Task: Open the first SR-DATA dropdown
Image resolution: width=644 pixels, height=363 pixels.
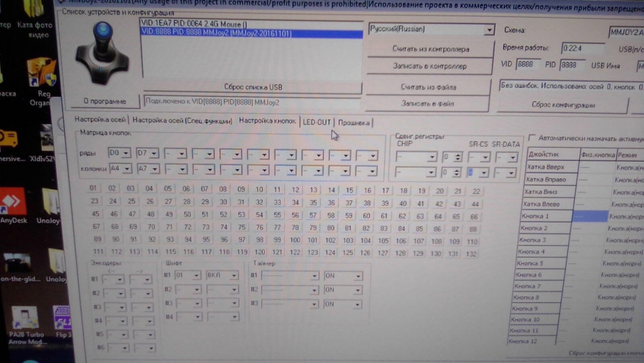Action: tap(506, 157)
